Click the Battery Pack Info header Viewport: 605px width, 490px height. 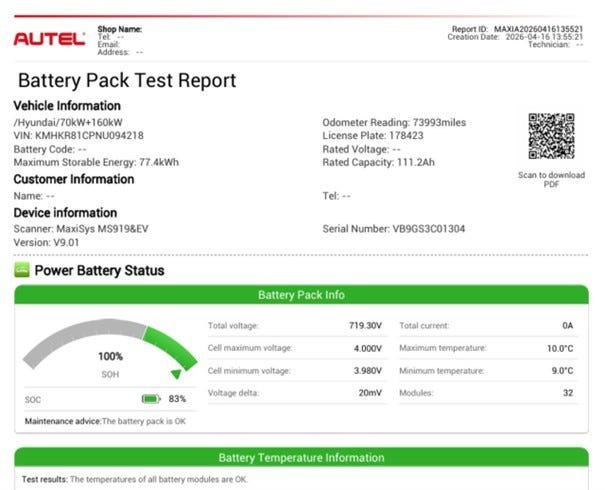click(x=301, y=295)
